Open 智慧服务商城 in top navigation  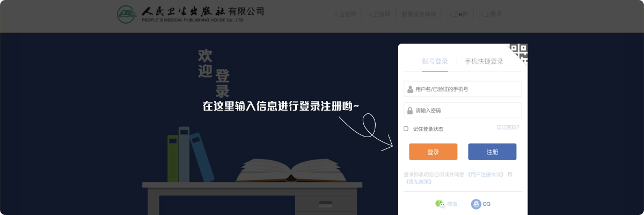(x=419, y=14)
